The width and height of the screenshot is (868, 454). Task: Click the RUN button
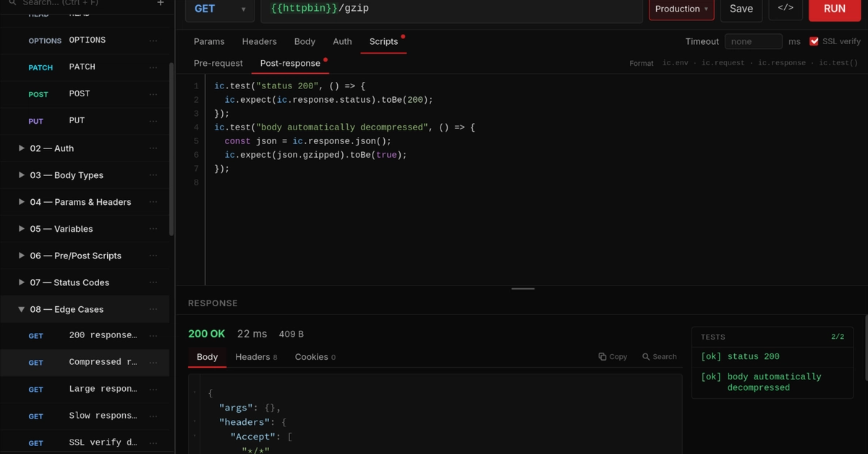pyautogui.click(x=835, y=9)
